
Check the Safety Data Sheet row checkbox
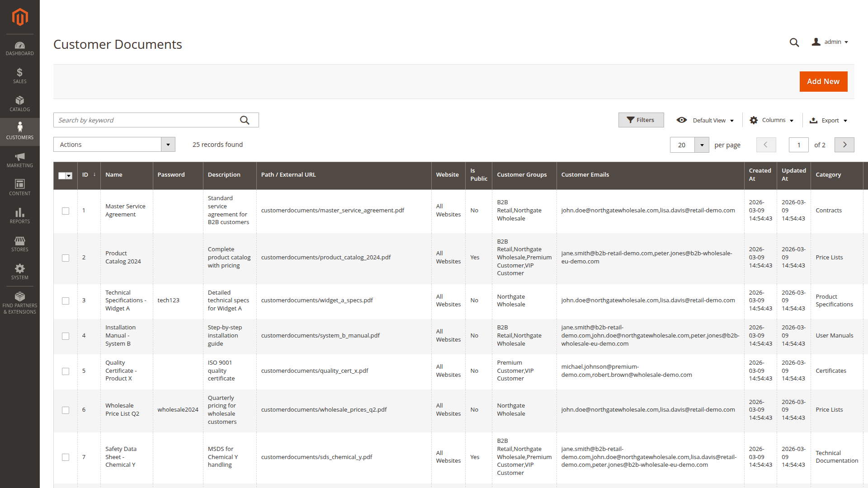[66, 457]
